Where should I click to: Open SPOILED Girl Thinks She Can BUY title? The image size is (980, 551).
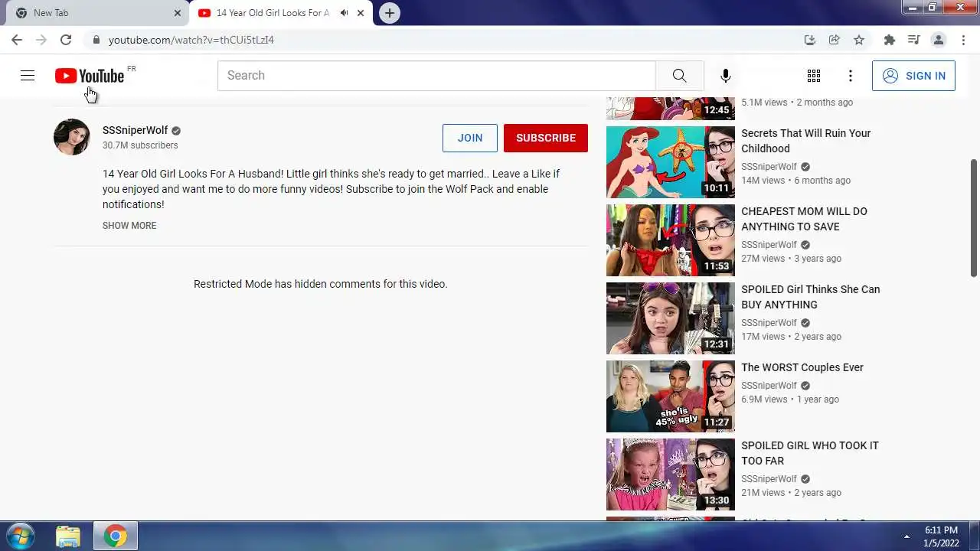click(x=810, y=297)
